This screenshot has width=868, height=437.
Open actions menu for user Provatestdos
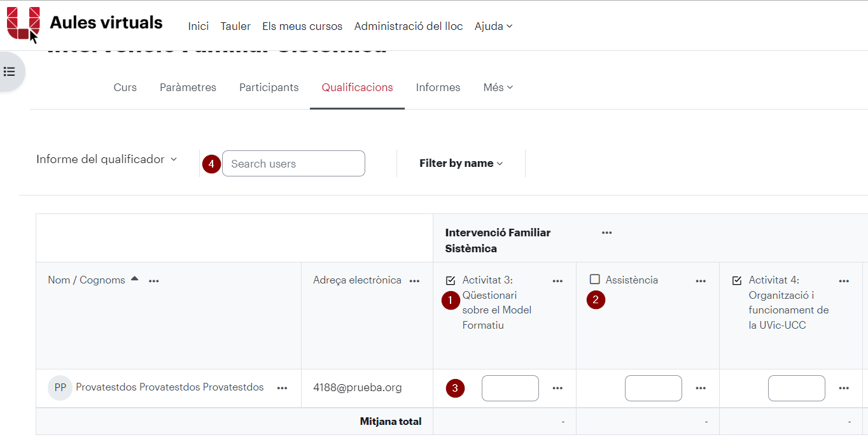pos(283,388)
